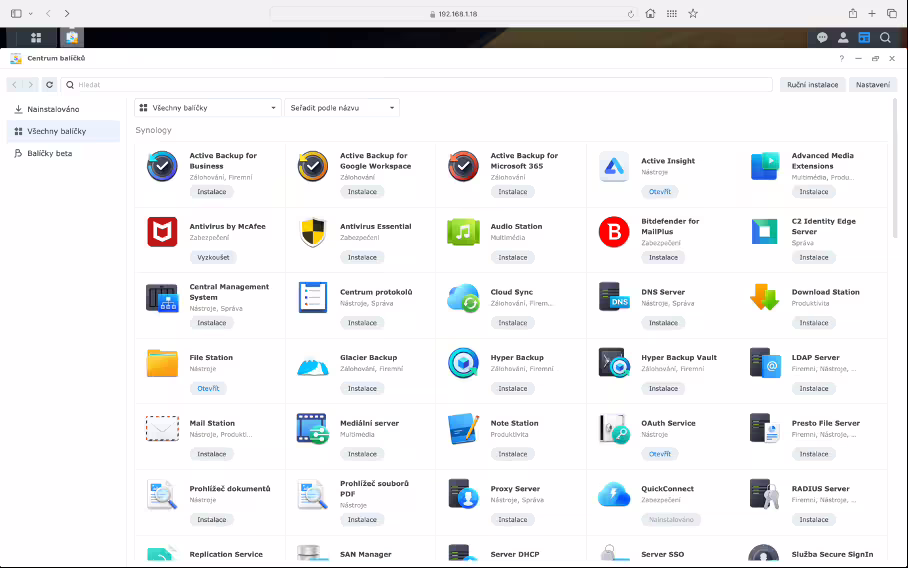908x568 pixels.
Task: Open the DSM main menu grid icon
Action: pos(36,38)
